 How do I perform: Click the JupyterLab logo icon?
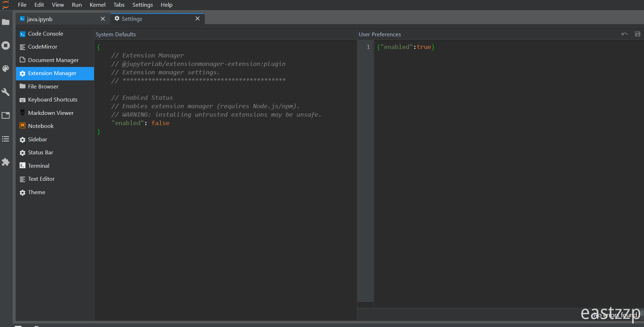pyautogui.click(x=6, y=5)
